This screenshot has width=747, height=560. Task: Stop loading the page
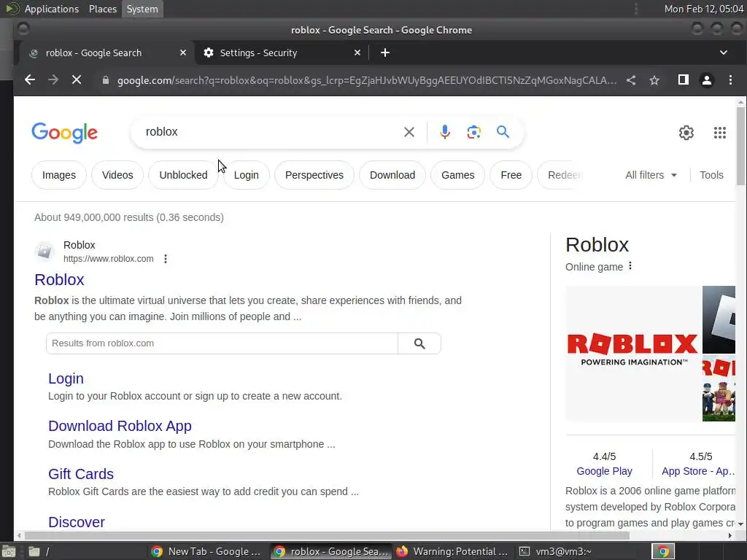[76, 80]
